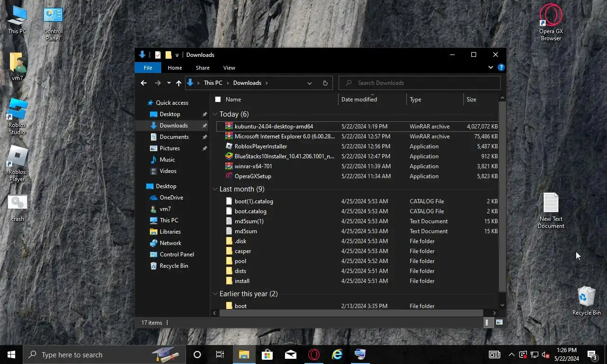Select RobloxPlayerInstaller file
The image size is (607, 364).
[x=357, y=146]
